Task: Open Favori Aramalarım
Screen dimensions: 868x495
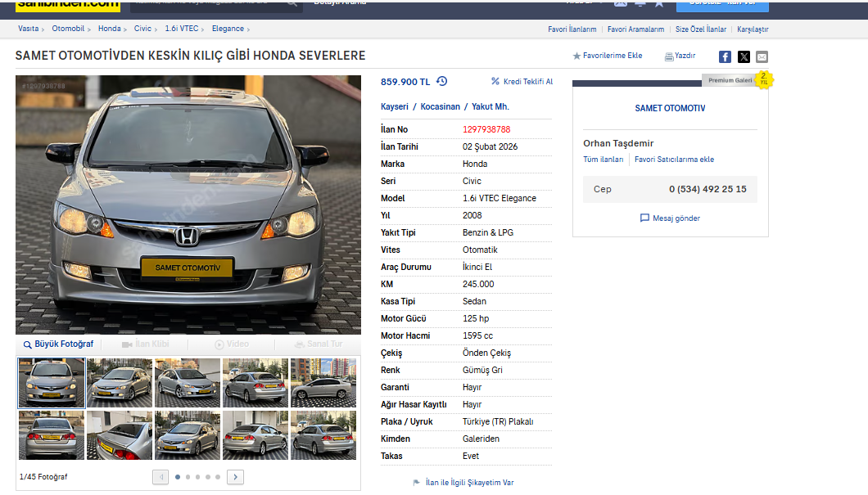Action: (x=635, y=29)
